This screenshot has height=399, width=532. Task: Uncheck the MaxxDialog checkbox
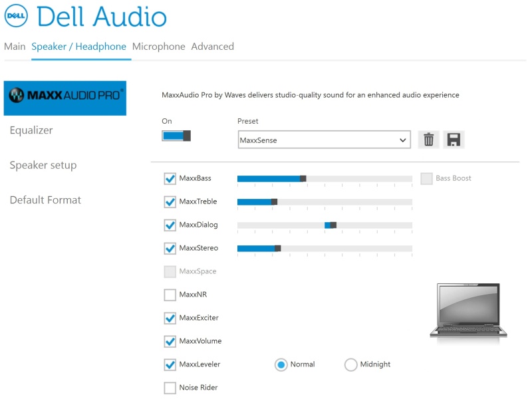tap(170, 225)
